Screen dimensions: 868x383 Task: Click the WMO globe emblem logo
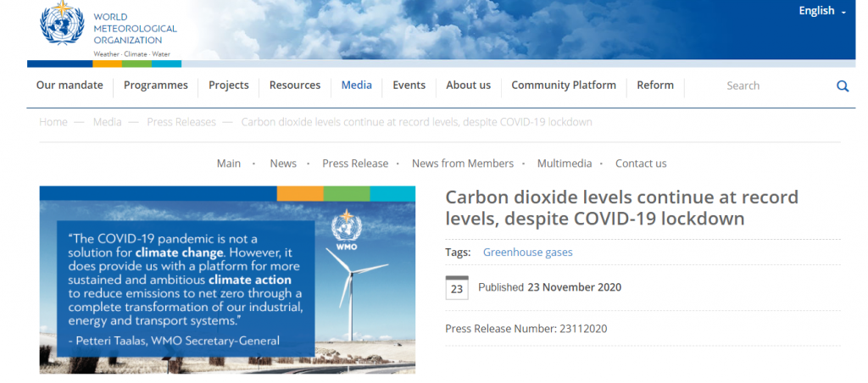coord(62,23)
